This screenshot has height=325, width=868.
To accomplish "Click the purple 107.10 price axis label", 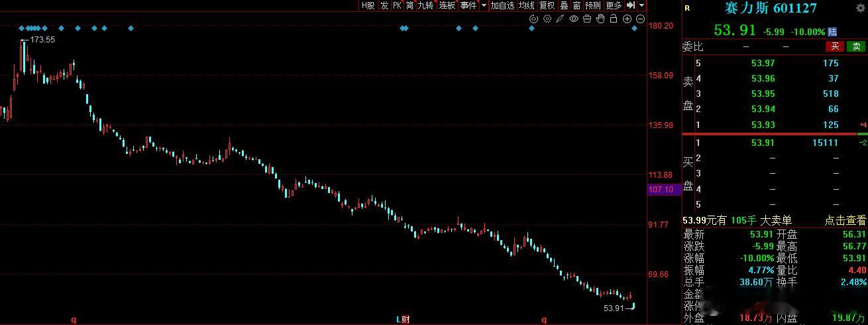I will pos(664,190).
